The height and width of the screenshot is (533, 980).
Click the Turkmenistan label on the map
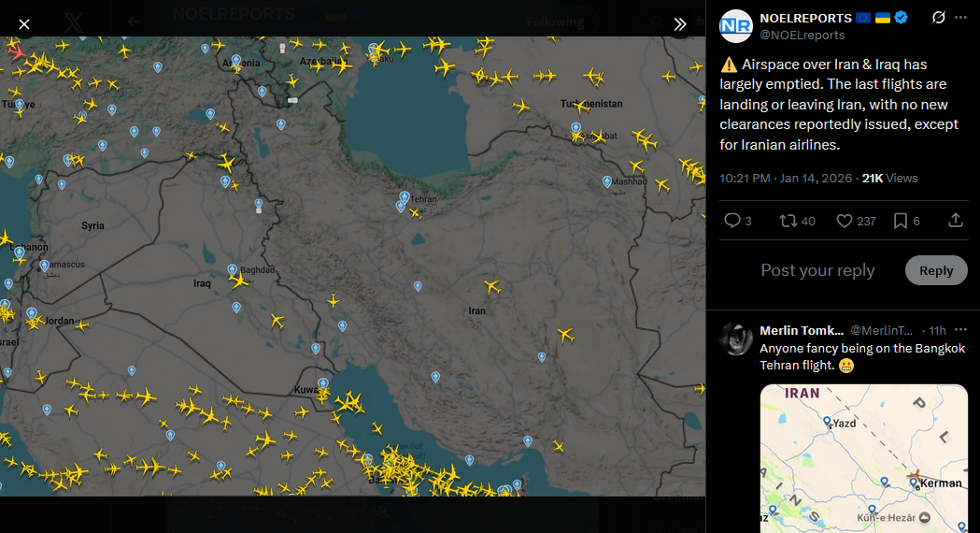pos(591,104)
